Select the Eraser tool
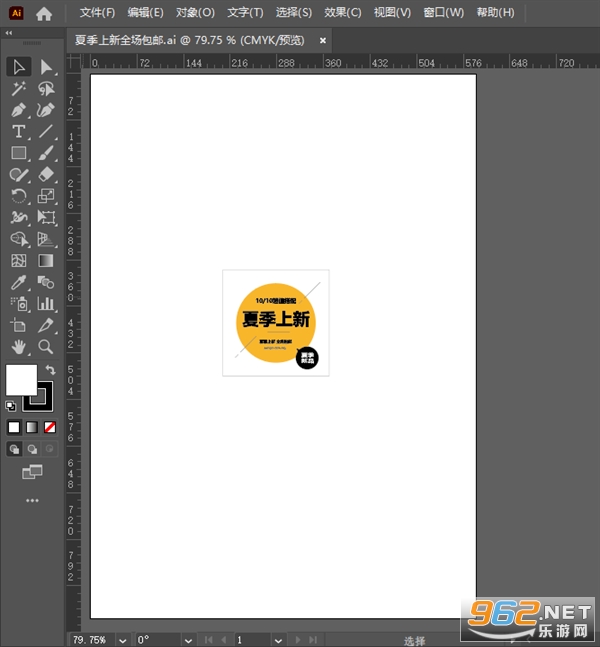Screen dimensions: 600x647 (46, 175)
